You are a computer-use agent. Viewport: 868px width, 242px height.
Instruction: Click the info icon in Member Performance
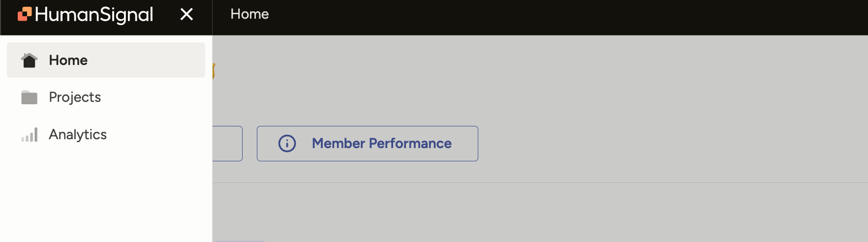(287, 144)
